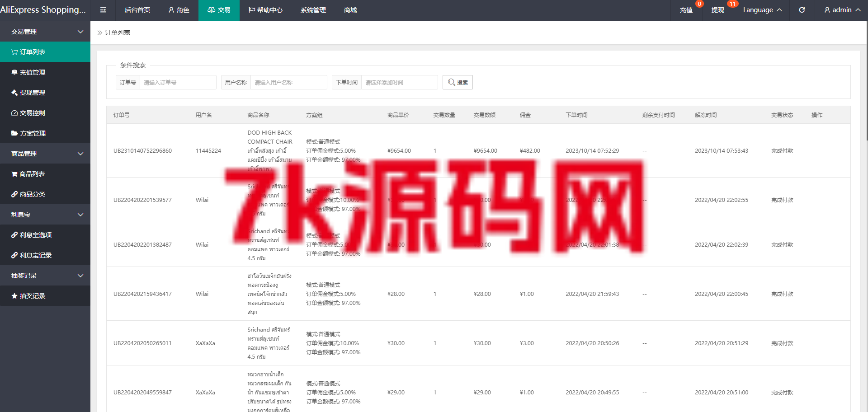Collapse the 利息宝 sidebar group
The height and width of the screenshot is (412, 868).
[45, 215]
